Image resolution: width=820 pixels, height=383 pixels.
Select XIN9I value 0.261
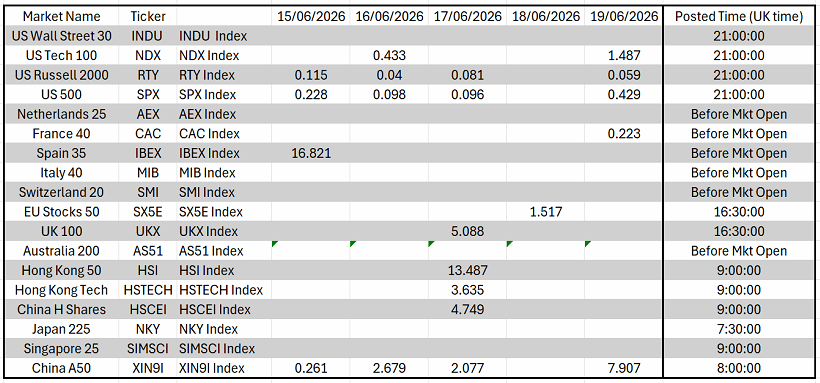click(311, 368)
